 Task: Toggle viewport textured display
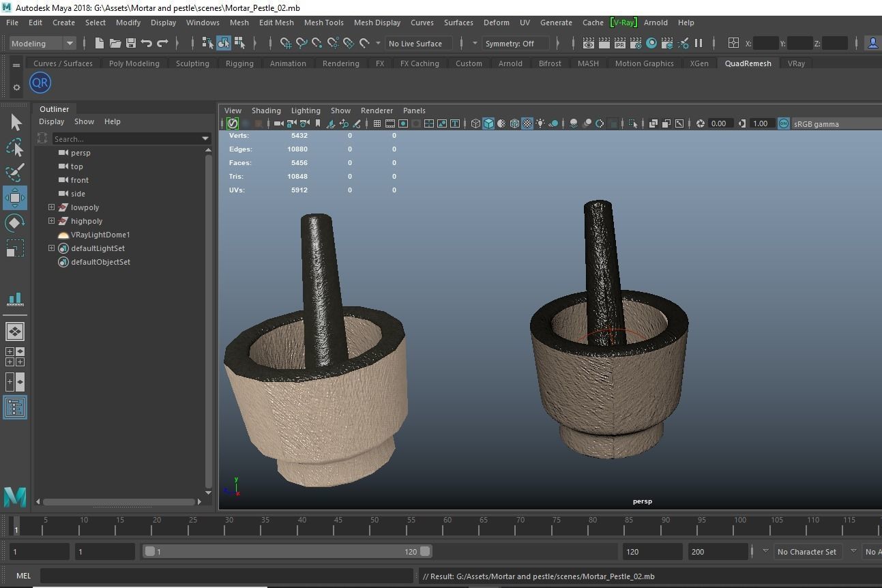(x=527, y=123)
